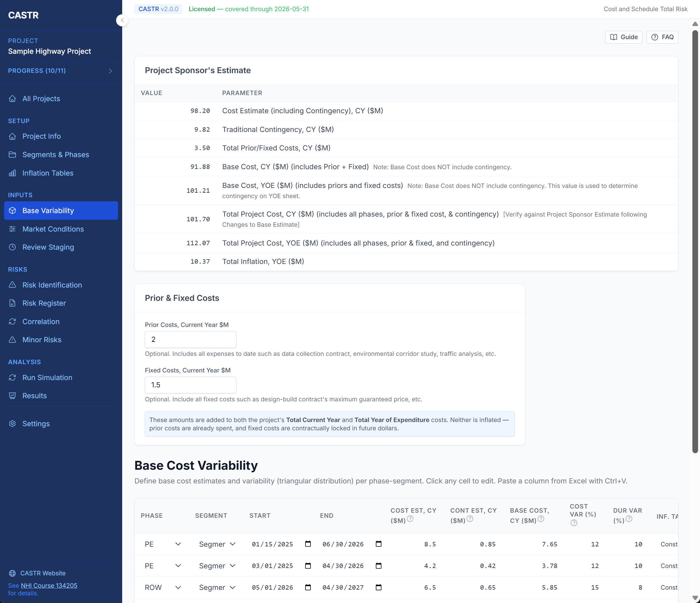Click the Fixed Costs input field
The height and width of the screenshot is (603, 700).
191,385
